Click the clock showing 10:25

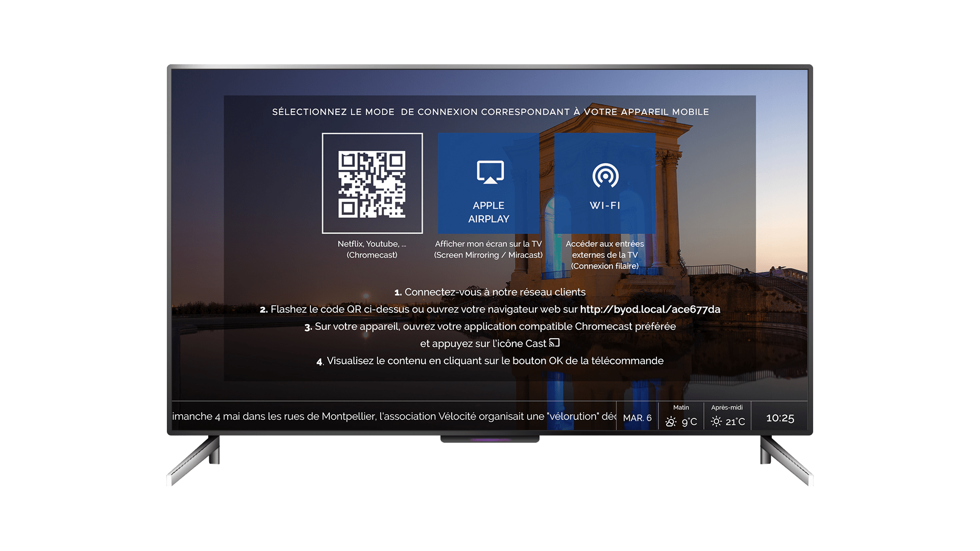point(780,418)
